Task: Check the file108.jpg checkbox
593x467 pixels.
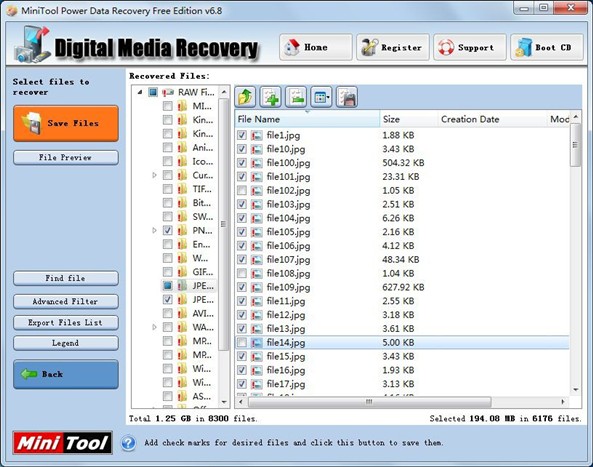Action: pos(242,273)
